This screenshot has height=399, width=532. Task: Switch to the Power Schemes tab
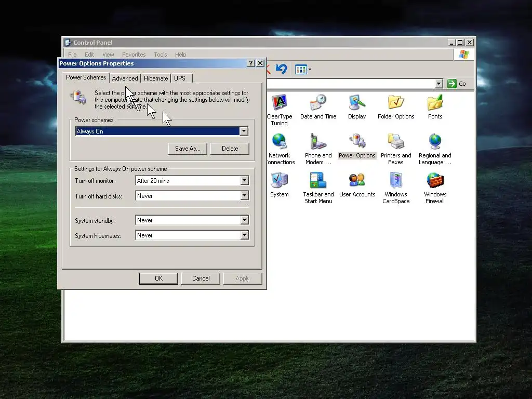click(x=86, y=77)
